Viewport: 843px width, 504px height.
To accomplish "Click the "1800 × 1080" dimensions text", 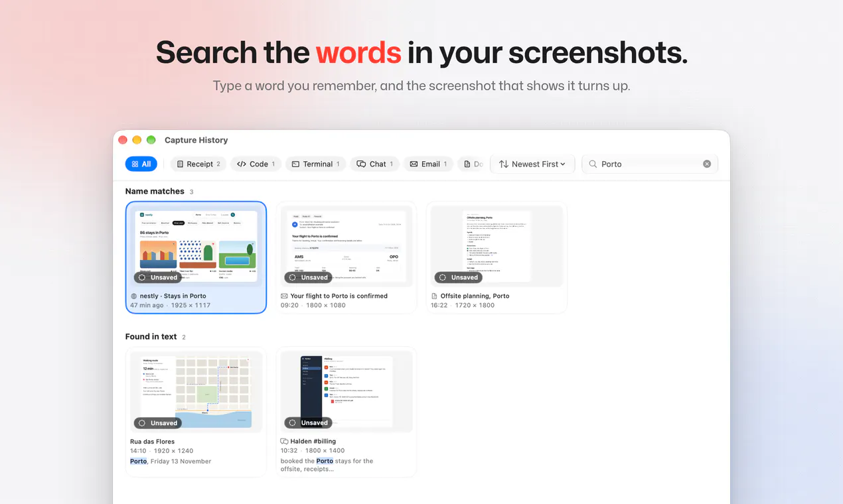I will (326, 305).
